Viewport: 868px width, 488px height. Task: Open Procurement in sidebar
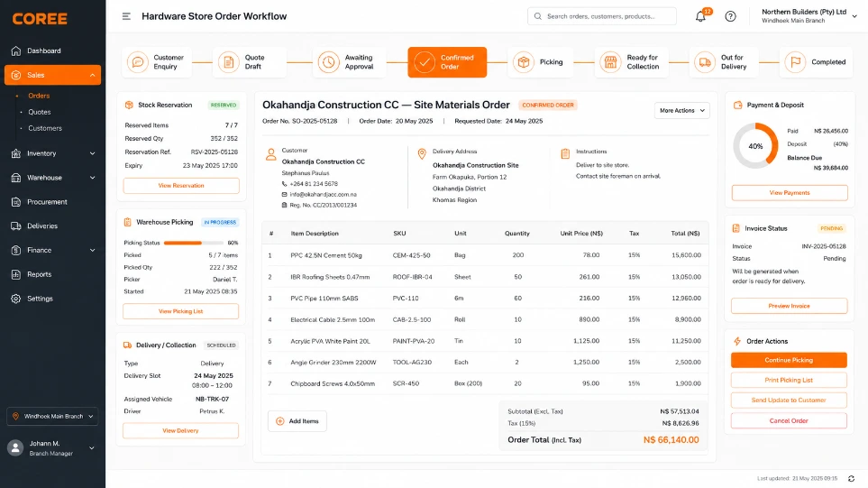pyautogui.click(x=52, y=202)
